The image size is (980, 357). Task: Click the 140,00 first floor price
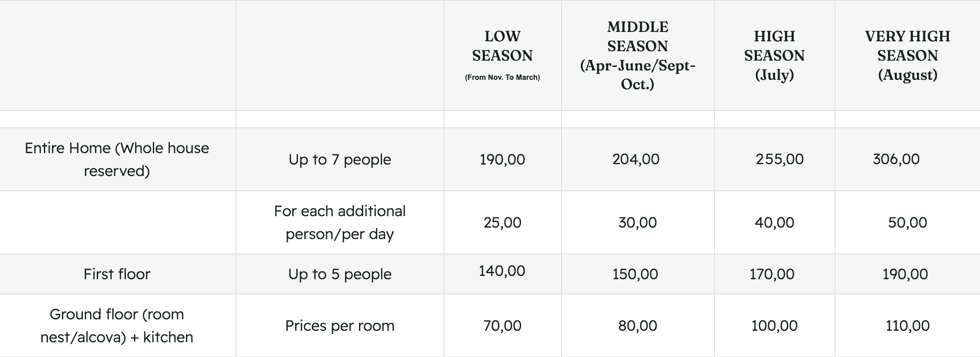[502, 271]
